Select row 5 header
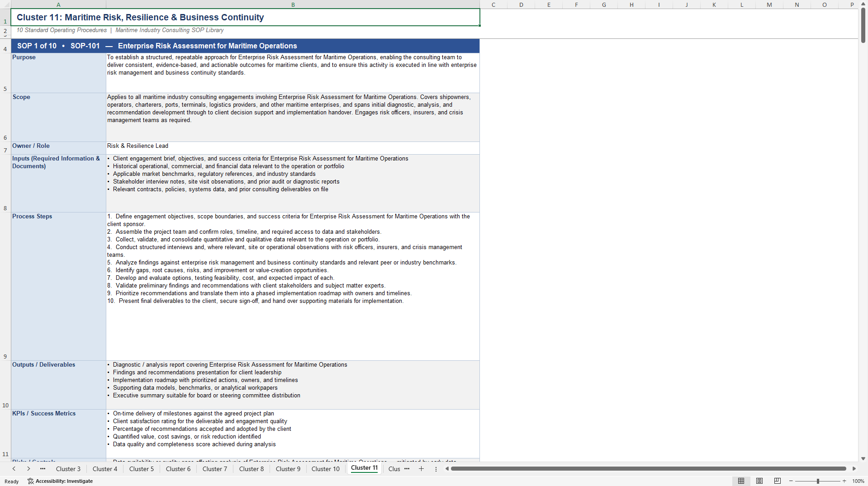The height and width of the screenshot is (486, 868). coord(5,73)
